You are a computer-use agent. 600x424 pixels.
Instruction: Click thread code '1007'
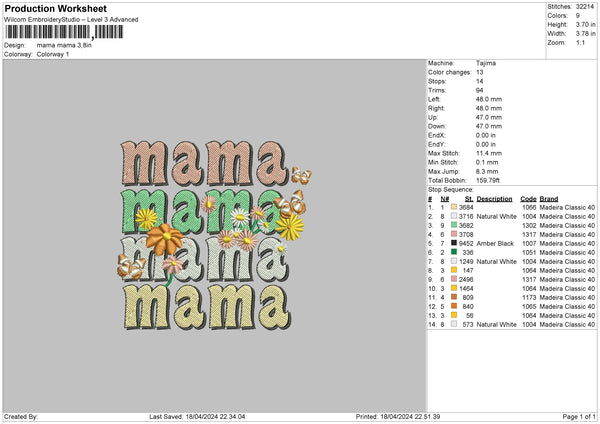tap(529, 243)
